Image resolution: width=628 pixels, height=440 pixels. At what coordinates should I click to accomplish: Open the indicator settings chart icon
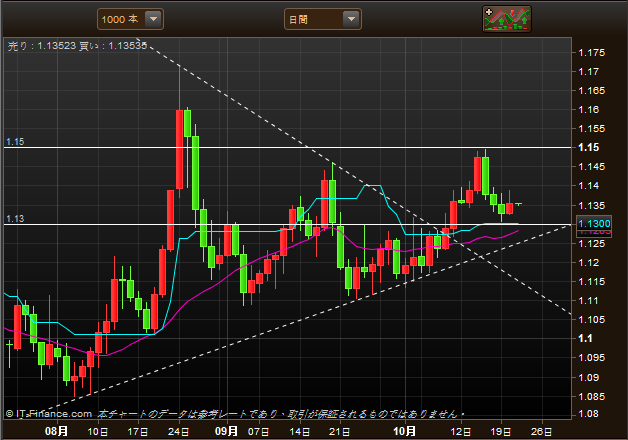pos(507,19)
